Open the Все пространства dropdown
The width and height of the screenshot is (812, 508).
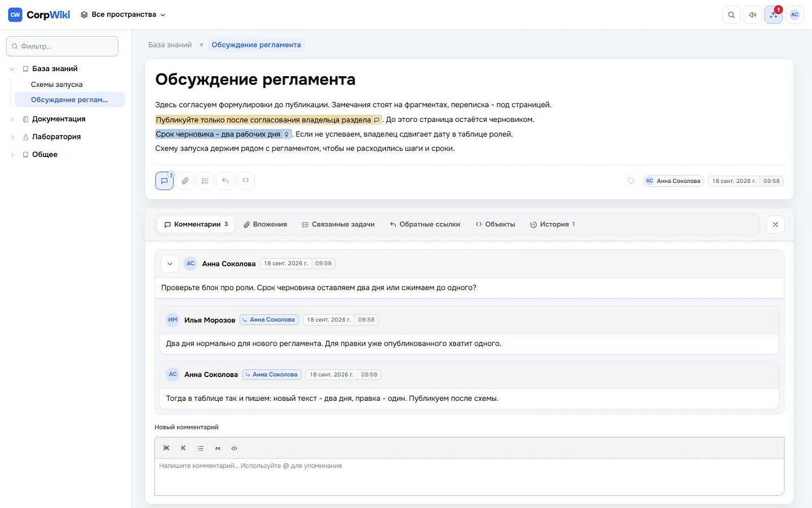[123, 15]
